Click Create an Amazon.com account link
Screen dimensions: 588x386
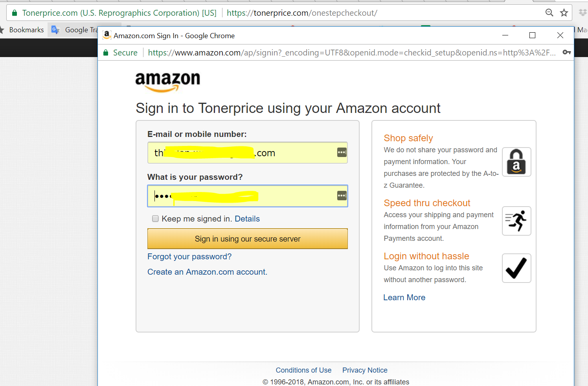point(207,272)
